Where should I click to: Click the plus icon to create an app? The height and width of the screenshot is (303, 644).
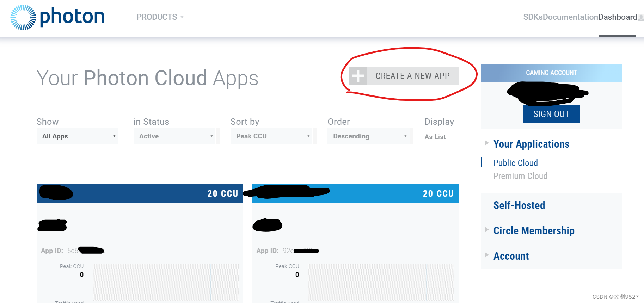[358, 76]
